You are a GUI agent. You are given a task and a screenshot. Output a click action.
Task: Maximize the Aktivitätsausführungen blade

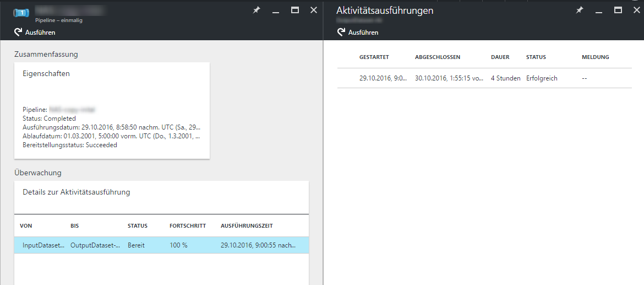click(x=618, y=10)
